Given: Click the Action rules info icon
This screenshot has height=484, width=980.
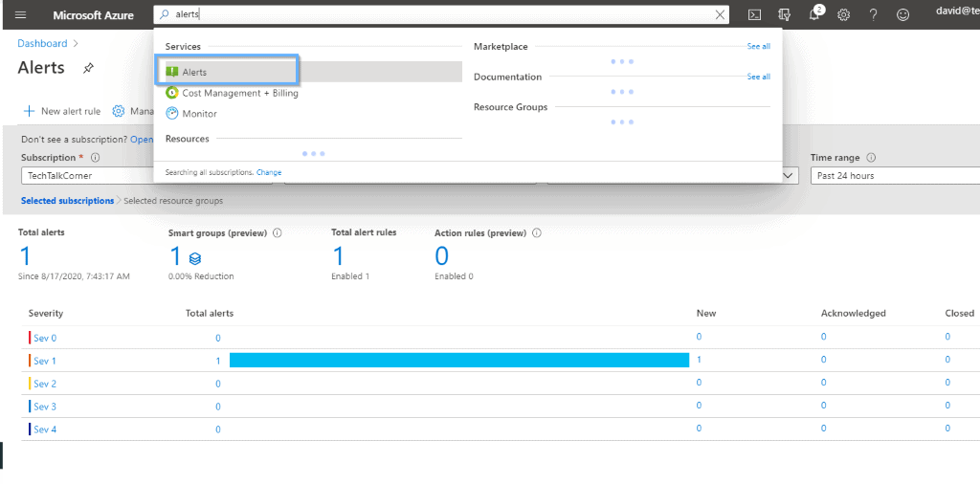Looking at the screenshot, I should coord(536,233).
